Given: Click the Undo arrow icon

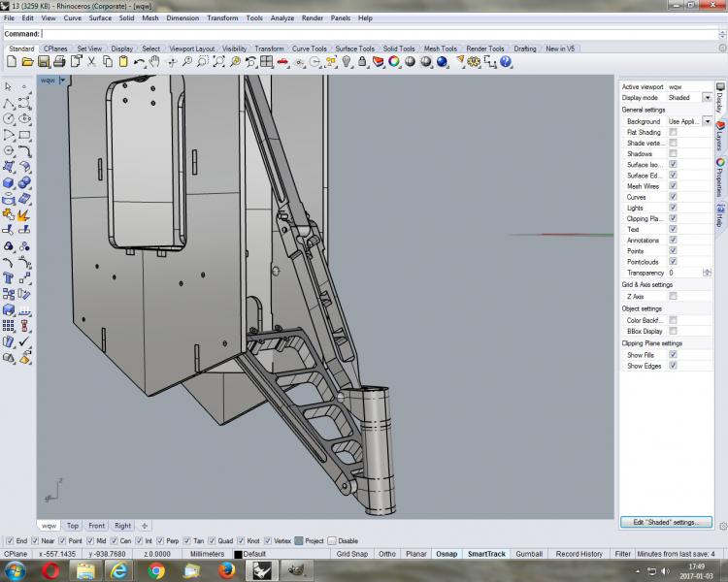Looking at the screenshot, I should (141, 62).
